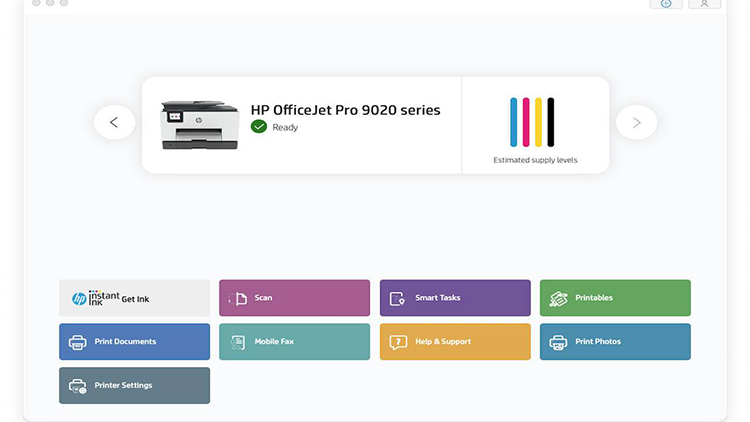
Task: Click the HP OfficeJet Pro 9020 series title
Action: point(345,110)
